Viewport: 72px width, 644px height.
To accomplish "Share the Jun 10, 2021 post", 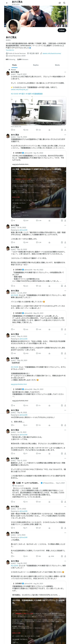I will (65, 453).
